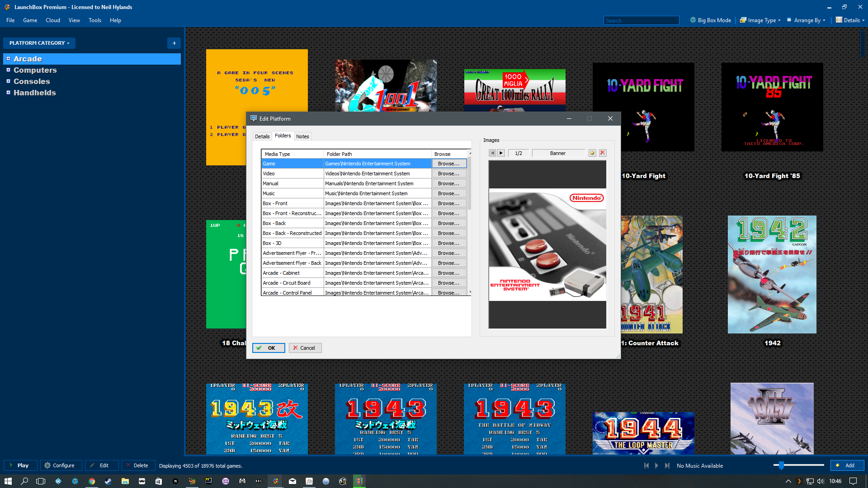Click the Add button in bottom bar

847,465
